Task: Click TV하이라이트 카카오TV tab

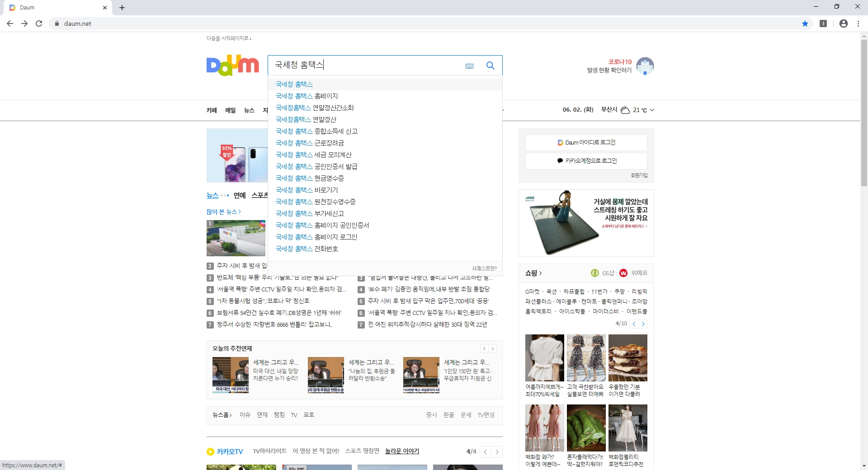Action: click(270, 451)
